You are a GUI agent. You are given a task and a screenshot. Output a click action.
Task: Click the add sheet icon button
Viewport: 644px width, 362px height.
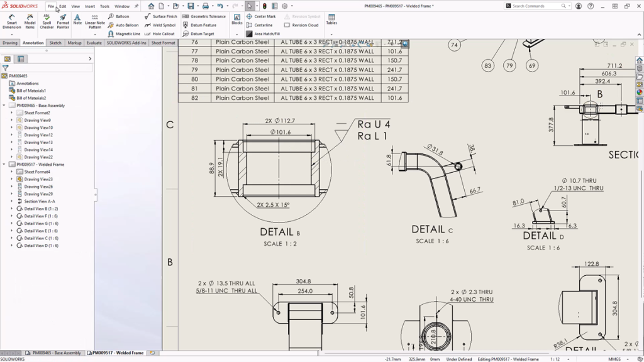(152, 353)
